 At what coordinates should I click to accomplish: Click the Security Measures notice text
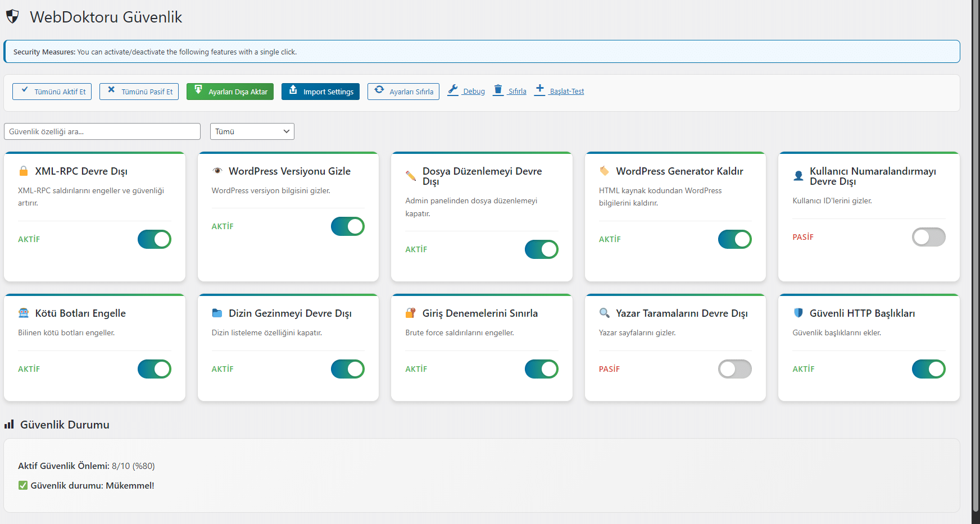(155, 52)
